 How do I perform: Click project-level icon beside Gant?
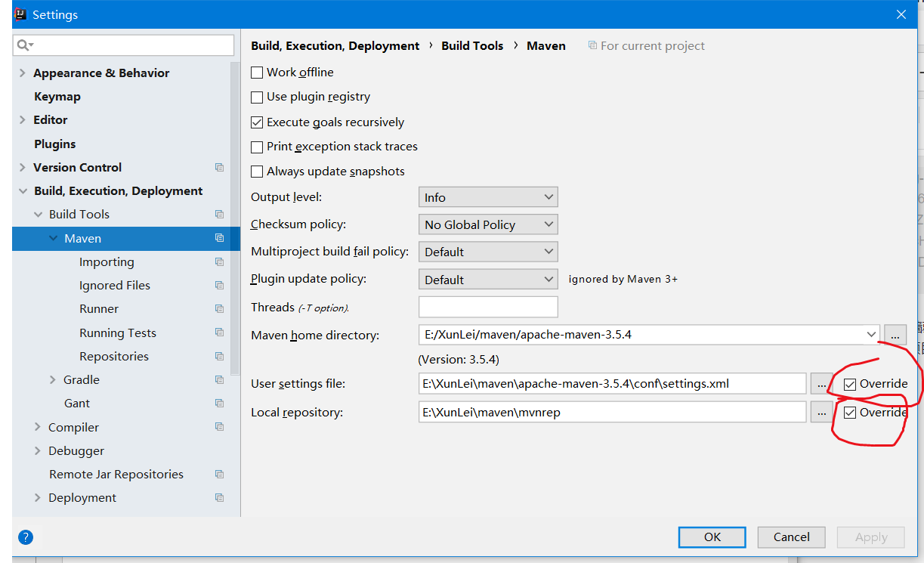(x=219, y=404)
